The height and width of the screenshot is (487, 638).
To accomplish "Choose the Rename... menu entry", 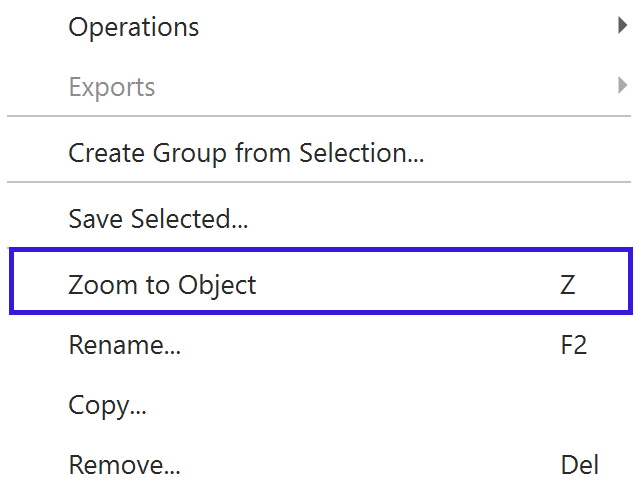I will (x=124, y=346).
